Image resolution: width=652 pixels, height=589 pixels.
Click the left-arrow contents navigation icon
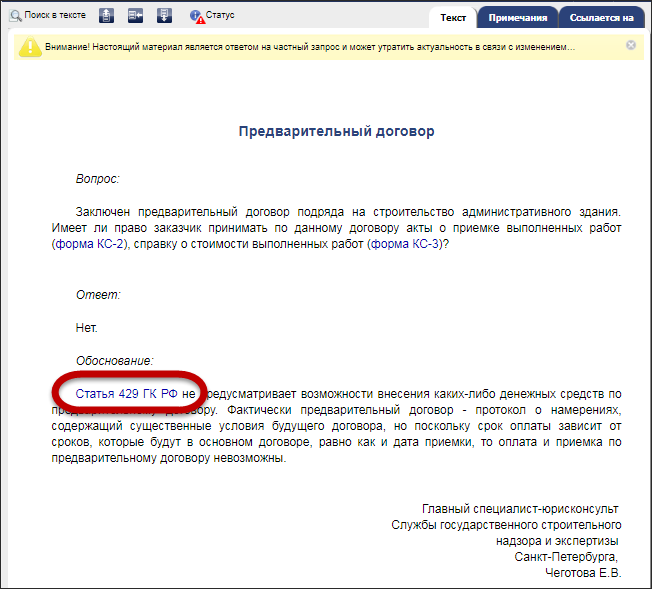point(135,16)
